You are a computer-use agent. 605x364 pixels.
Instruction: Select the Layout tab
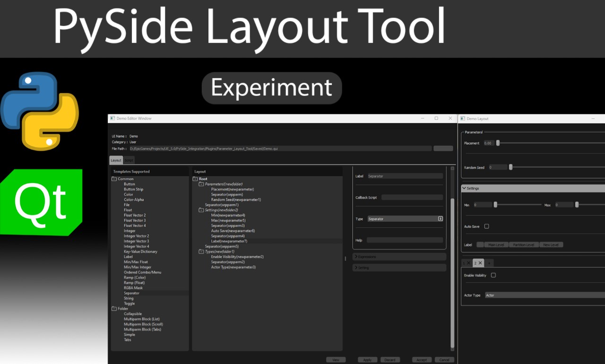coord(116,161)
